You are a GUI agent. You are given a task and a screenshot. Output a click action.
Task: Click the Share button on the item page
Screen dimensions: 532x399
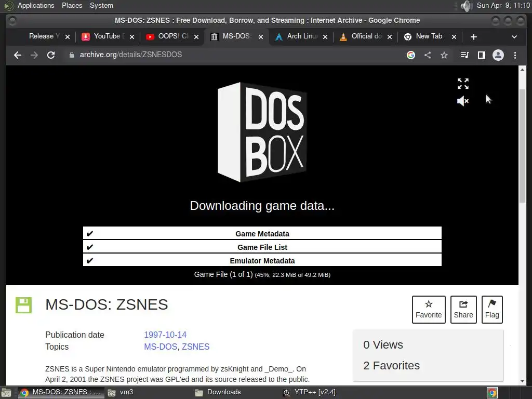pyautogui.click(x=463, y=310)
